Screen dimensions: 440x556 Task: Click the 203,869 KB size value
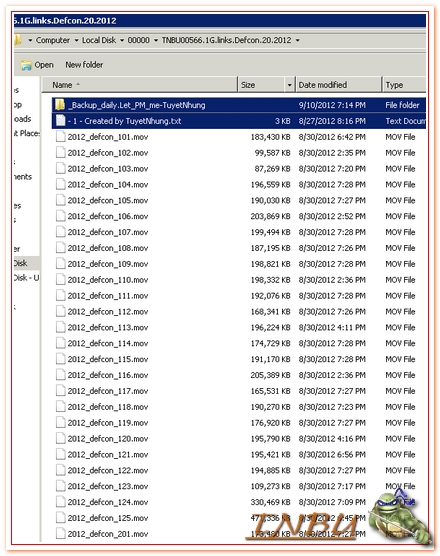271,216
